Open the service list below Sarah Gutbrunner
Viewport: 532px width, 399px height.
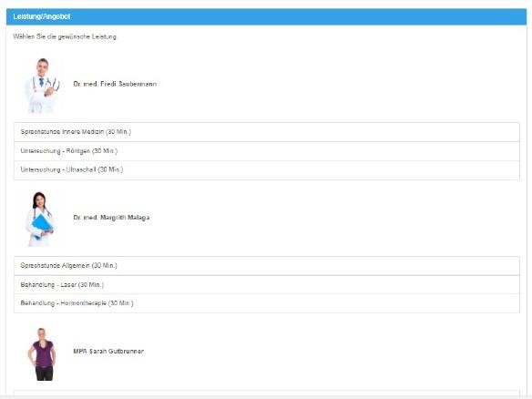pos(267,393)
